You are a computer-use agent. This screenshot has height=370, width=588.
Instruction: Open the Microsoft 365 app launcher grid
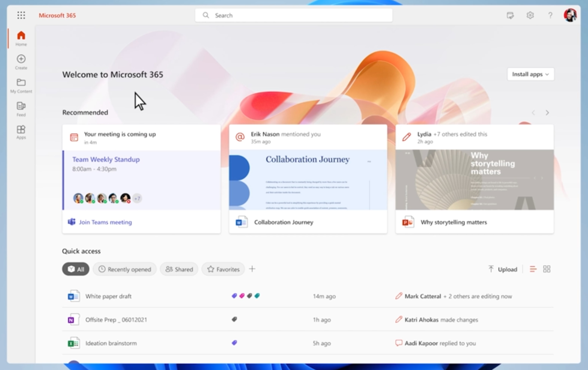coord(21,15)
